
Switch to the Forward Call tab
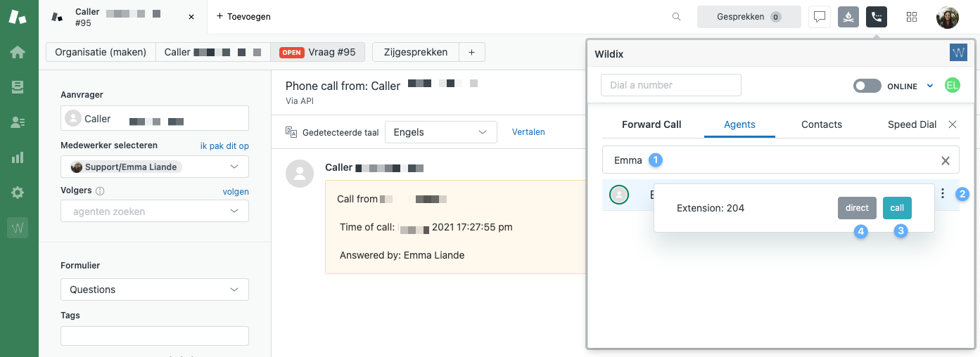click(x=651, y=124)
